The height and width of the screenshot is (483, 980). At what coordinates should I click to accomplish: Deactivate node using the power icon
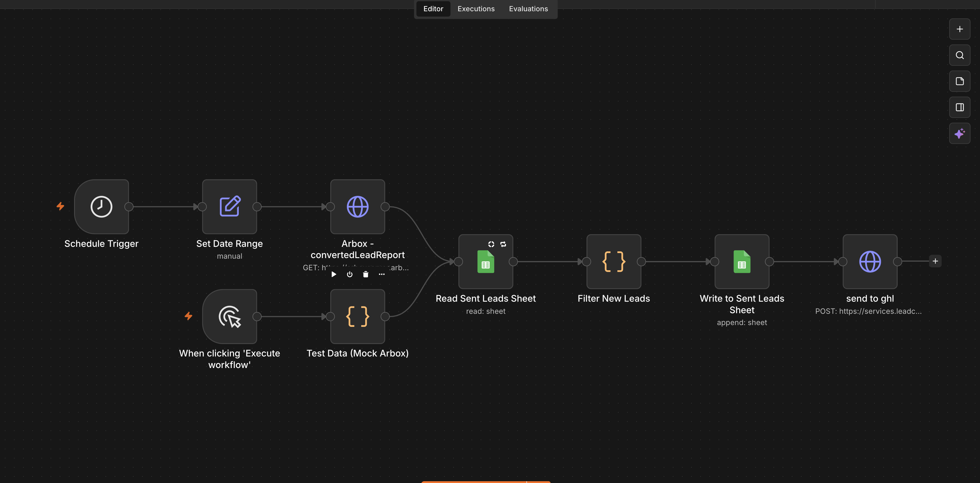coord(350,274)
